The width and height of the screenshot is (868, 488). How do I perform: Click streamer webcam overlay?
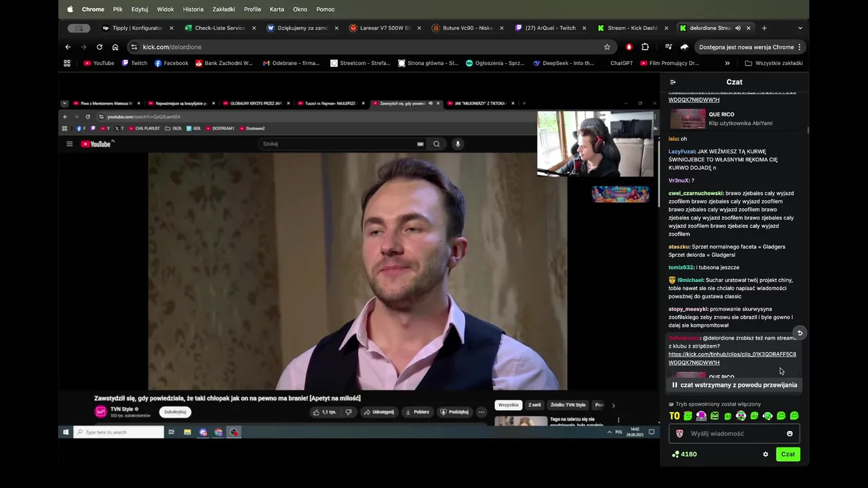tap(595, 144)
